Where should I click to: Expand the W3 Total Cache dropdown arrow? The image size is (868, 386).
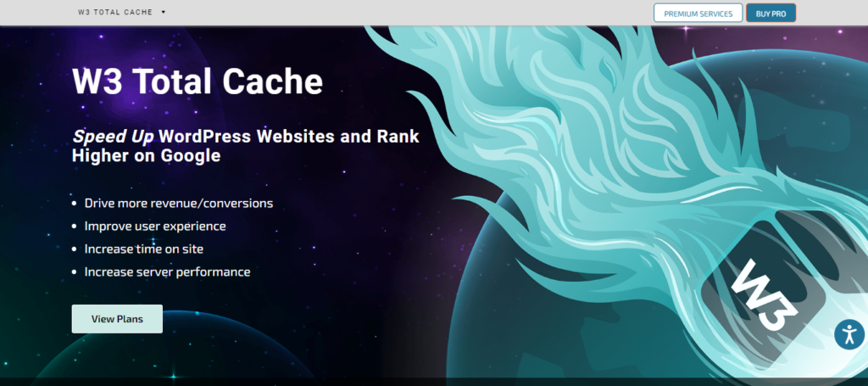pyautogui.click(x=163, y=13)
